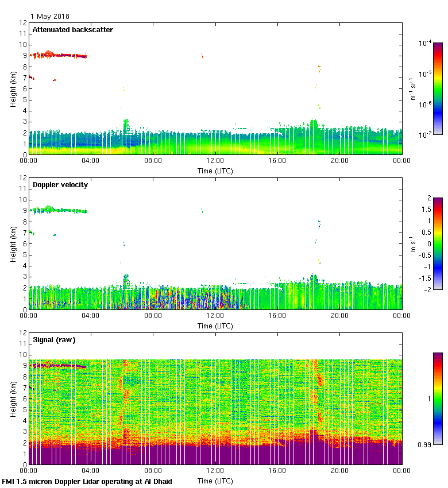Click 'Time (UTC)' label below backscatter plot
The width and height of the screenshot is (448, 488).
pyautogui.click(x=215, y=171)
